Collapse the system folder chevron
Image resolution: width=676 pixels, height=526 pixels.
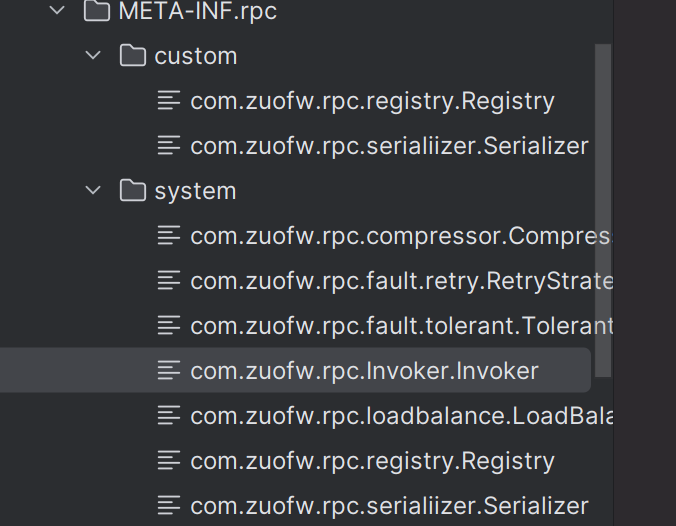coord(93,190)
